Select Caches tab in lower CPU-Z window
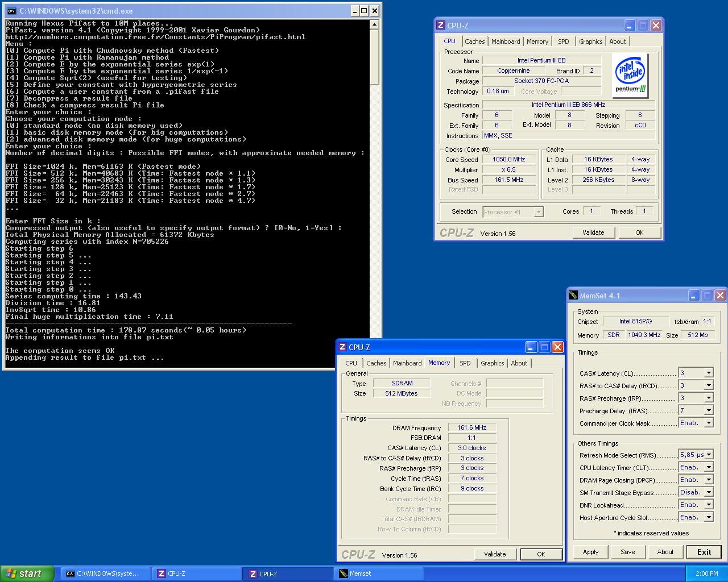Image resolution: width=728 pixels, height=582 pixels. [x=376, y=363]
